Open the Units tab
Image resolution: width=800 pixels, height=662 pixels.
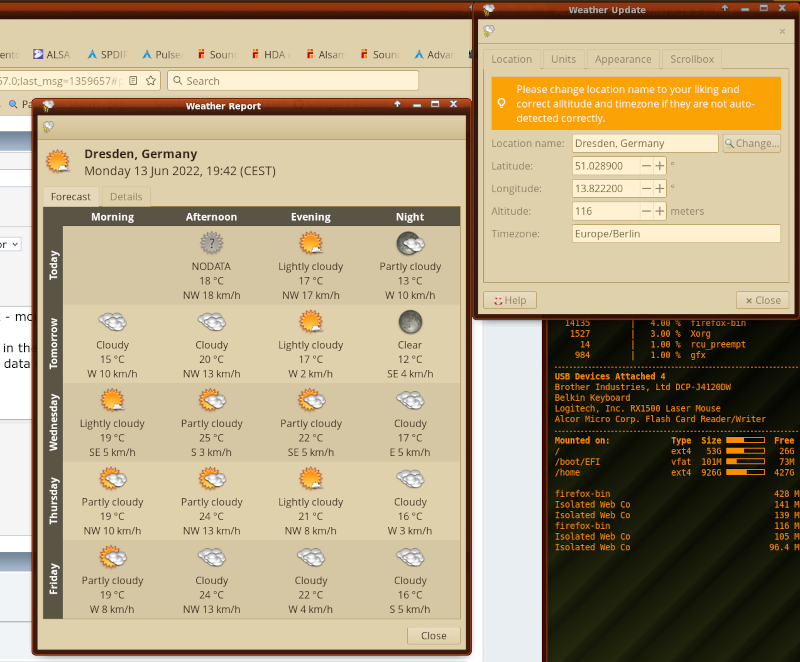[563, 59]
